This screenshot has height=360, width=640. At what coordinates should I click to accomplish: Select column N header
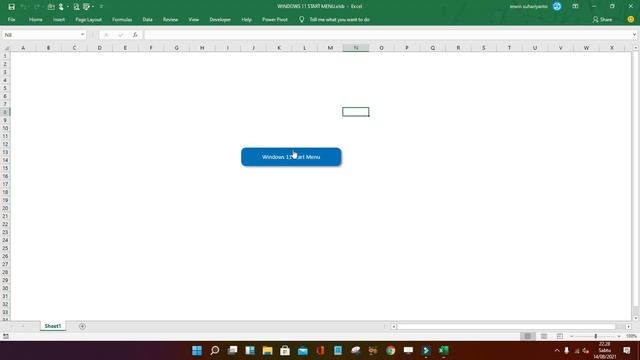(x=356, y=48)
